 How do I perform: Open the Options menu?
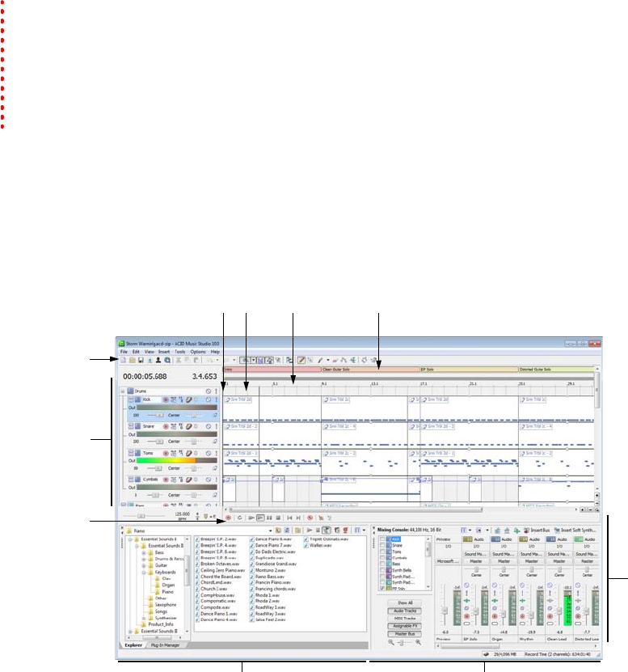pos(198,352)
